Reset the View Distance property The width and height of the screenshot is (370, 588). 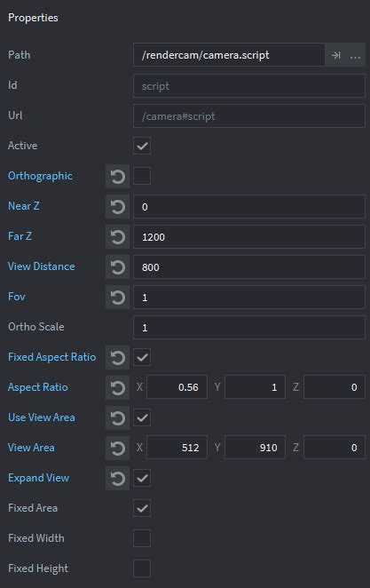tap(118, 267)
